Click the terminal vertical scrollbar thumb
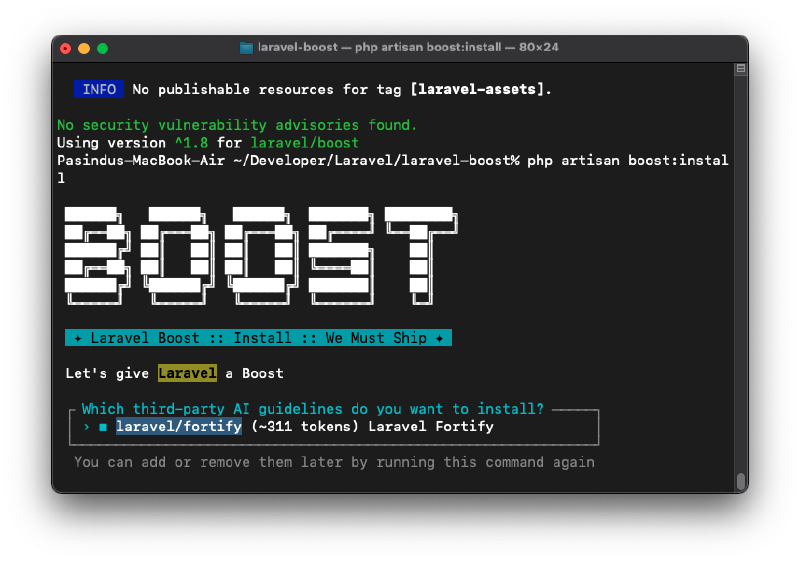 point(740,481)
